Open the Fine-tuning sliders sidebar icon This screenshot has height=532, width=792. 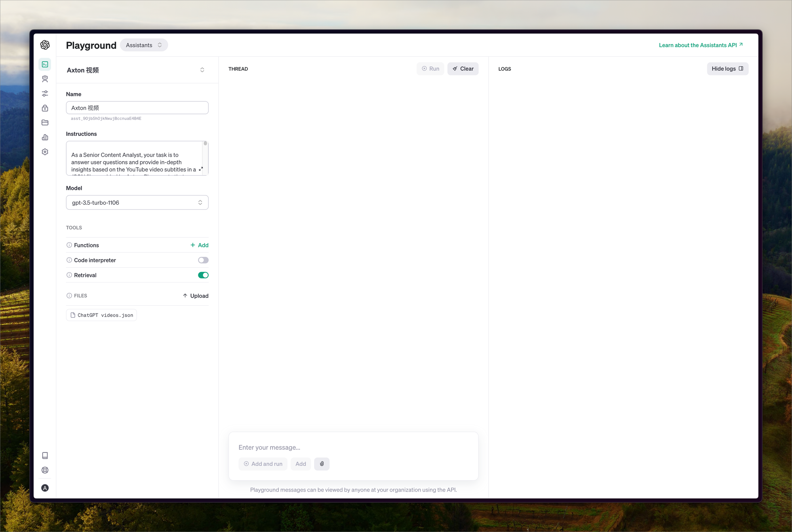pyautogui.click(x=45, y=93)
